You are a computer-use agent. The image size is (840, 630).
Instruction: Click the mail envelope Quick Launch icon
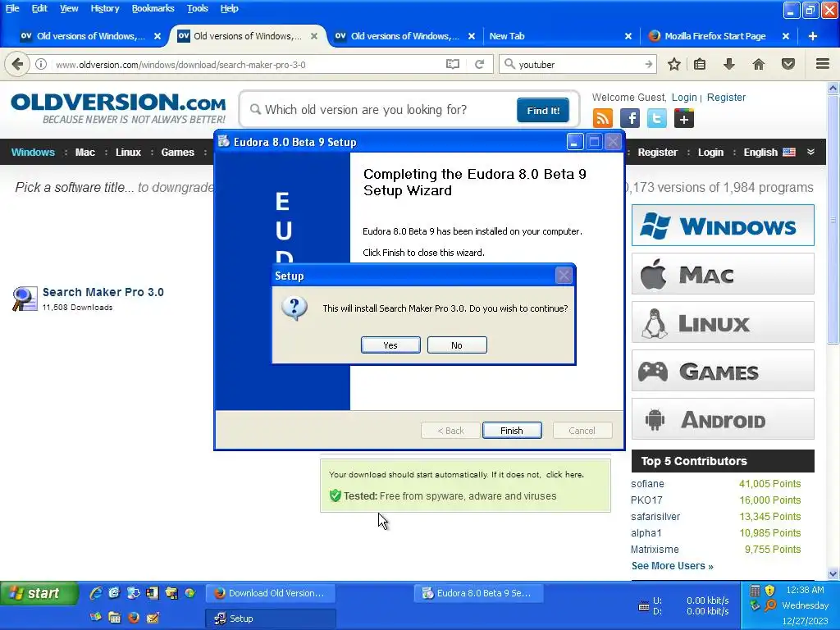tap(153, 618)
